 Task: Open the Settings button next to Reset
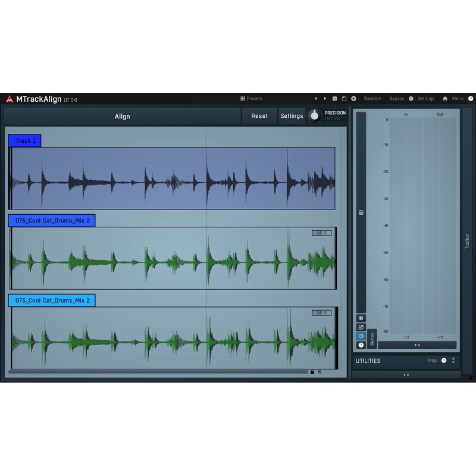coord(292,116)
